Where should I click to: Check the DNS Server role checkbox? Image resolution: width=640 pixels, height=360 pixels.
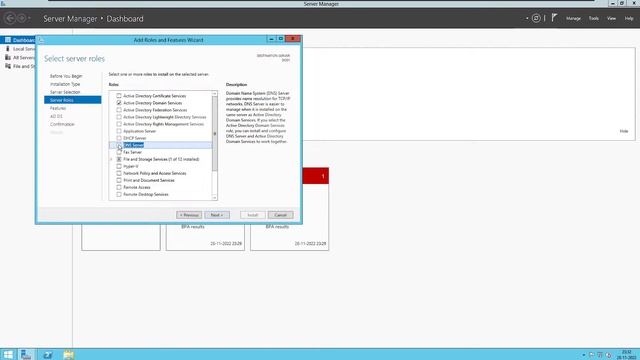coord(119,145)
